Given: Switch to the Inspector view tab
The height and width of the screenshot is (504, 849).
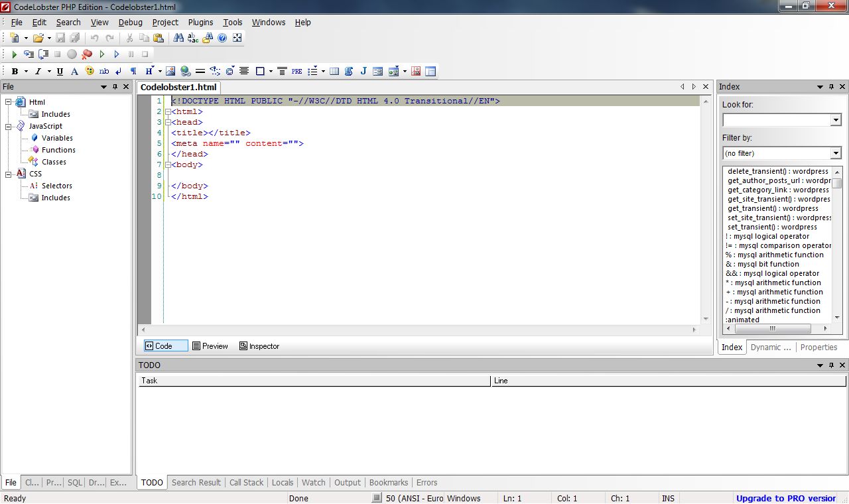Looking at the screenshot, I should (x=259, y=346).
